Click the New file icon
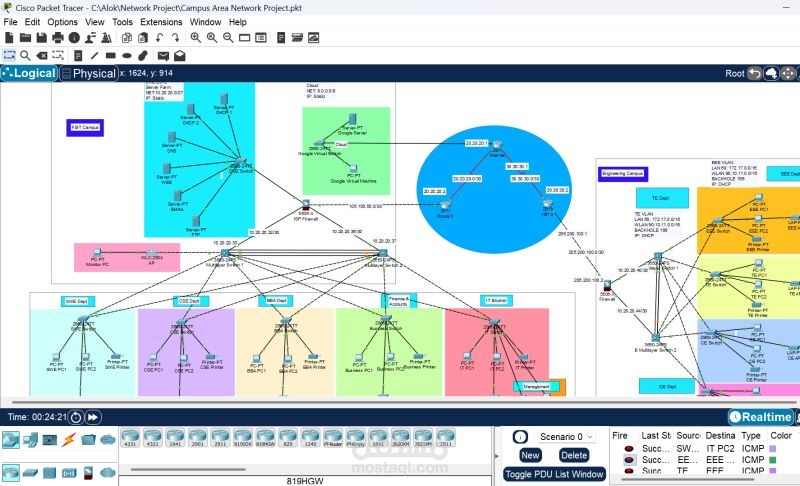This screenshot has width=800, height=486. pyautogui.click(x=9, y=38)
